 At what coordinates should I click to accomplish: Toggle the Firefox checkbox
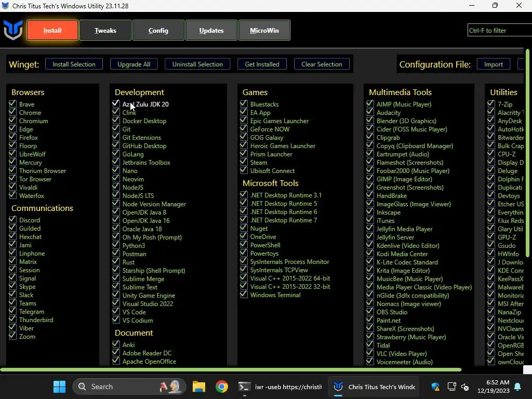[12, 137]
